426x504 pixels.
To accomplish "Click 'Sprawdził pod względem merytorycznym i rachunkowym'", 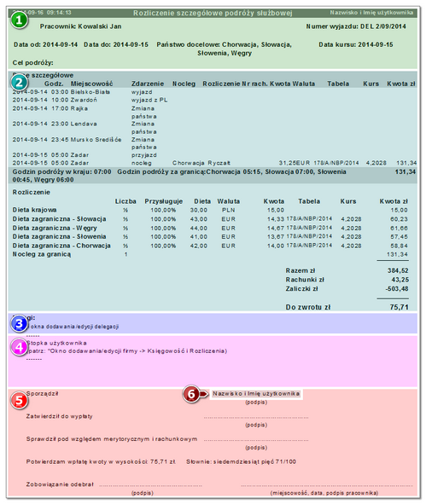I will click(112, 439).
